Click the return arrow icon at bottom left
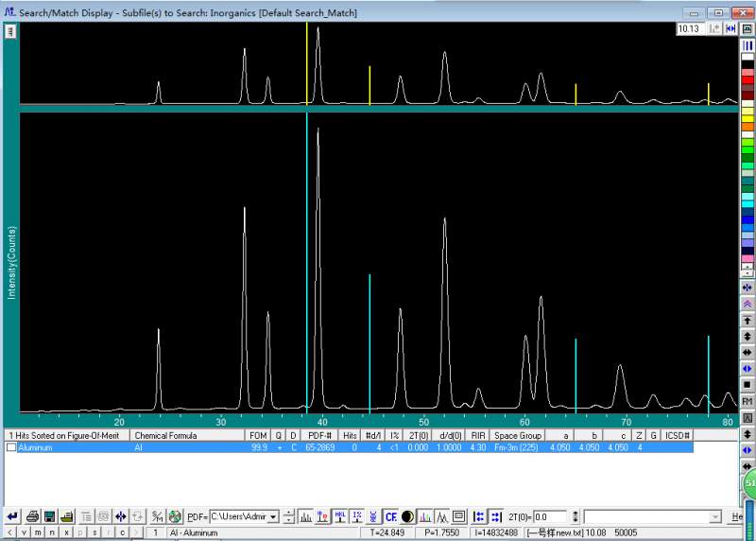This screenshot has height=541, width=756. tap(12, 516)
